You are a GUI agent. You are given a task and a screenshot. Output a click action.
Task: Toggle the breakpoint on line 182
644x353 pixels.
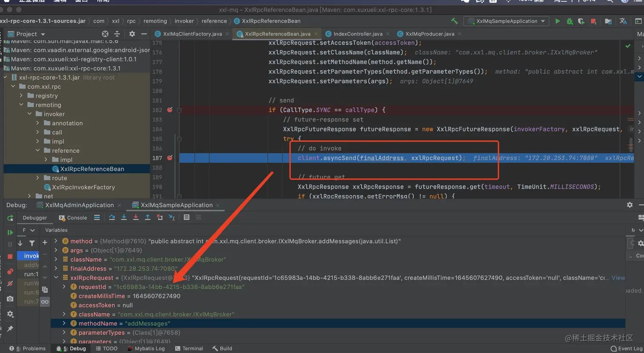click(x=170, y=109)
